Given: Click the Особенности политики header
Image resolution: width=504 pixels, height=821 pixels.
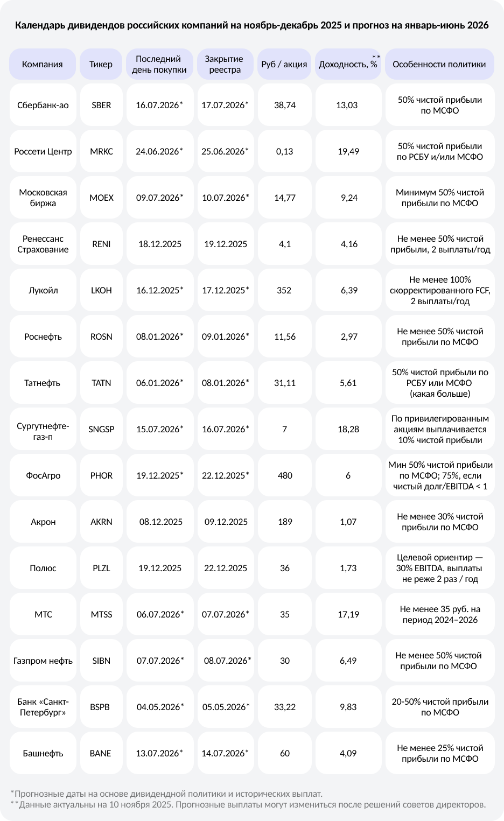Looking at the screenshot, I should tap(439, 64).
